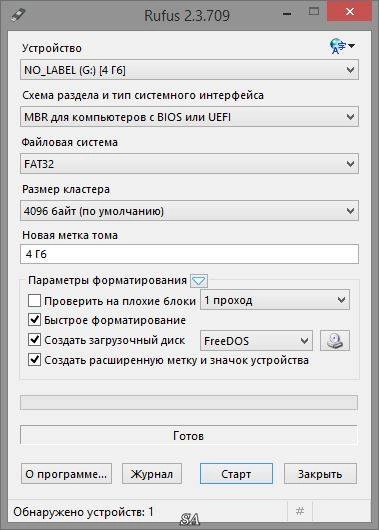The height and width of the screenshot is (530, 379).
Task: Click the 'Размер кластера' label
Action: [66, 189]
